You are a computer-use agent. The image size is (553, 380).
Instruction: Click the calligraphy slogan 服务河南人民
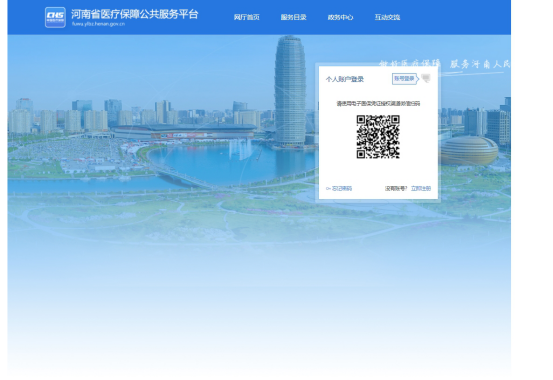pyautogui.click(x=480, y=64)
